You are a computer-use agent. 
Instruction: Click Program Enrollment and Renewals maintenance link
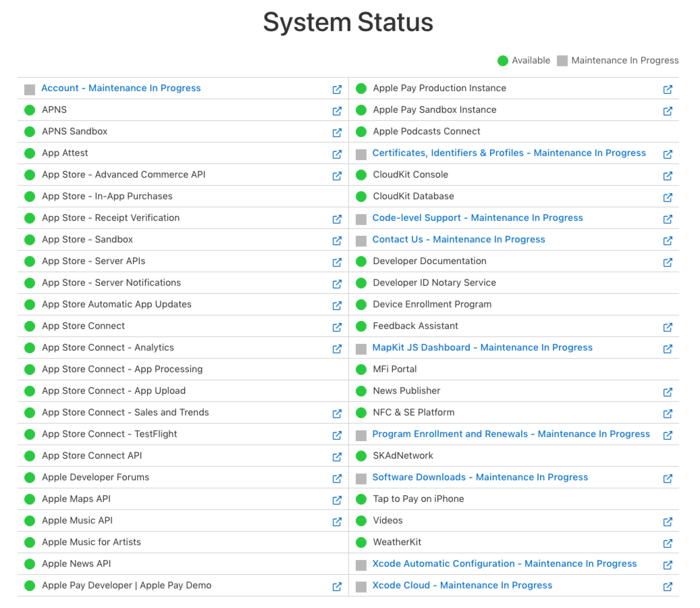point(511,434)
